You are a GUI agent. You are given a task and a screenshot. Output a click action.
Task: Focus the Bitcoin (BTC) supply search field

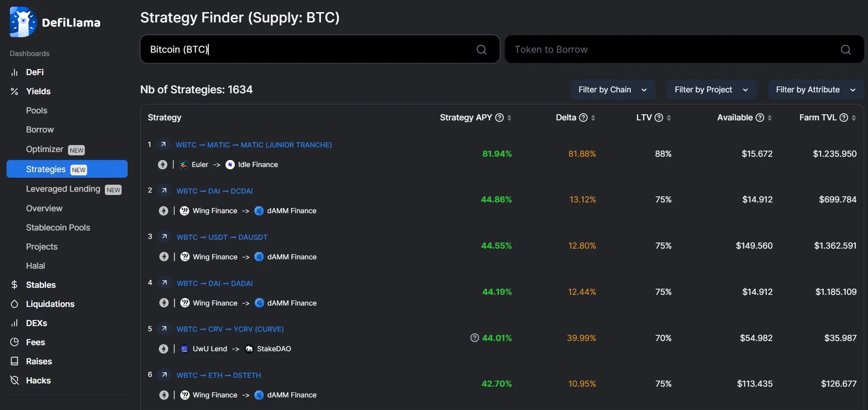pyautogui.click(x=320, y=49)
